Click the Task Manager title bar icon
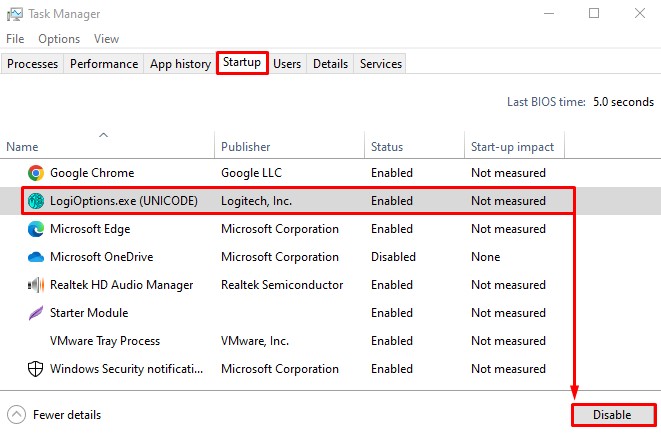 click(x=15, y=14)
